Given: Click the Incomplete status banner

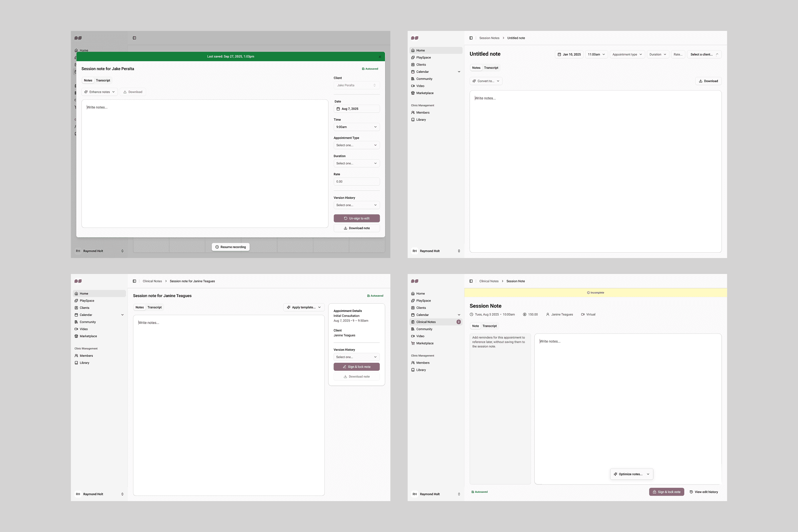Looking at the screenshot, I should 596,293.
